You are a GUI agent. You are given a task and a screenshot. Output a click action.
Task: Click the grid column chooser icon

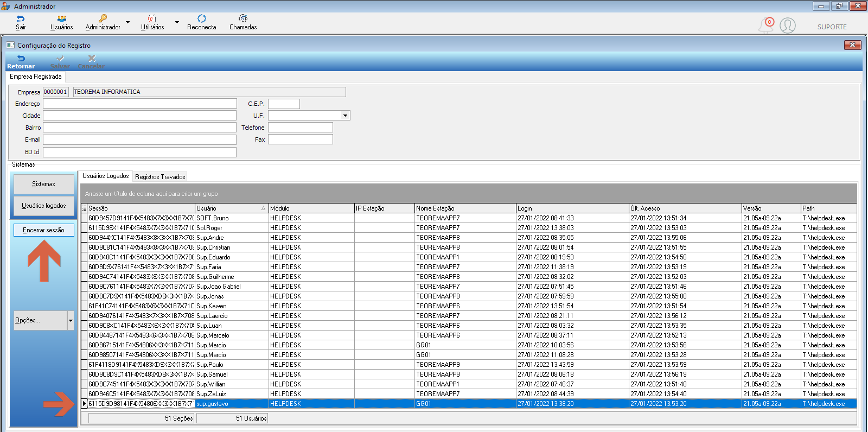coord(84,208)
